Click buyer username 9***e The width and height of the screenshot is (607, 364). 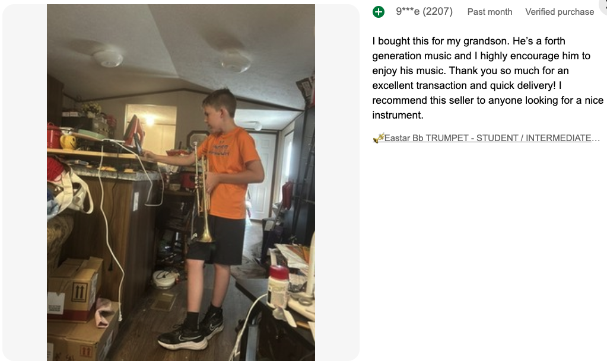tap(408, 12)
